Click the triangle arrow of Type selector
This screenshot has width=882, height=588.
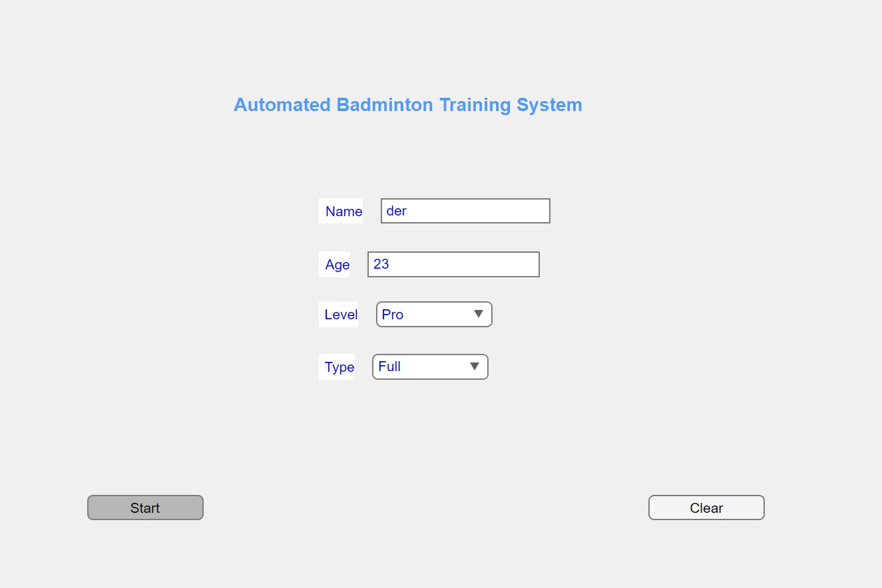[474, 367]
